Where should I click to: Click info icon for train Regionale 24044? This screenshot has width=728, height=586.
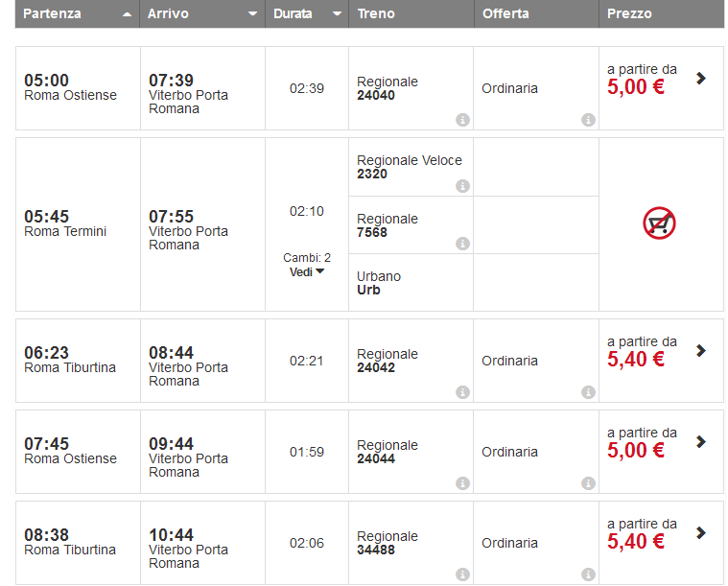[x=462, y=483]
